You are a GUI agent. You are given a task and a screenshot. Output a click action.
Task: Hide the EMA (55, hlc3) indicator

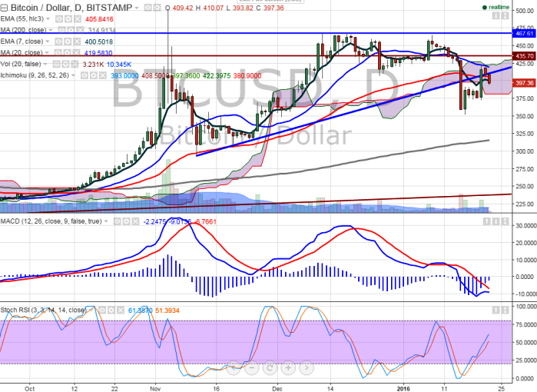click(59, 19)
